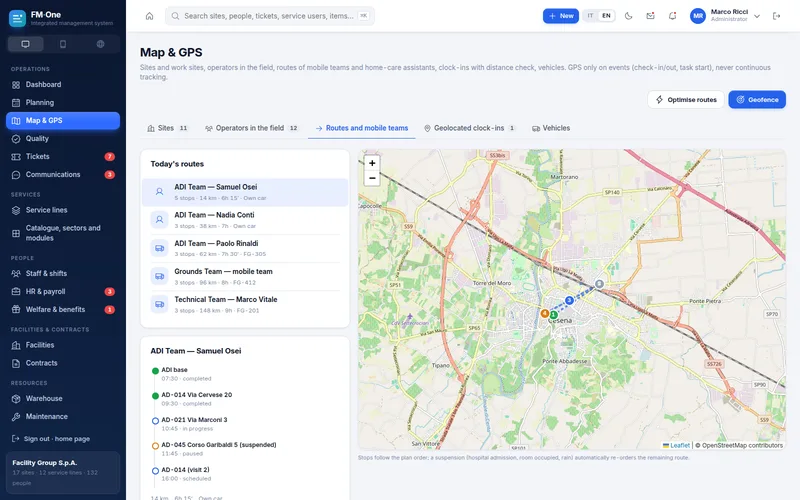The width and height of the screenshot is (800, 500).
Task: Select Map & GPS sidebar item
Action: (63, 120)
